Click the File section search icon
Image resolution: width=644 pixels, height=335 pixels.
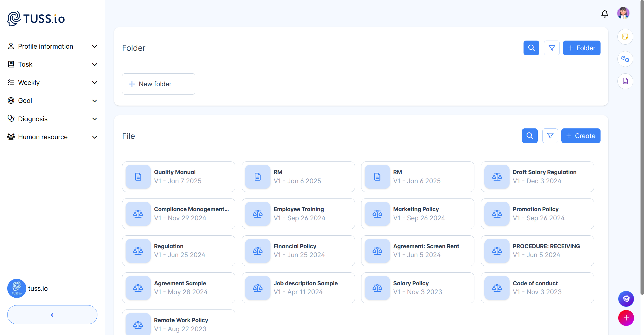(x=529, y=136)
